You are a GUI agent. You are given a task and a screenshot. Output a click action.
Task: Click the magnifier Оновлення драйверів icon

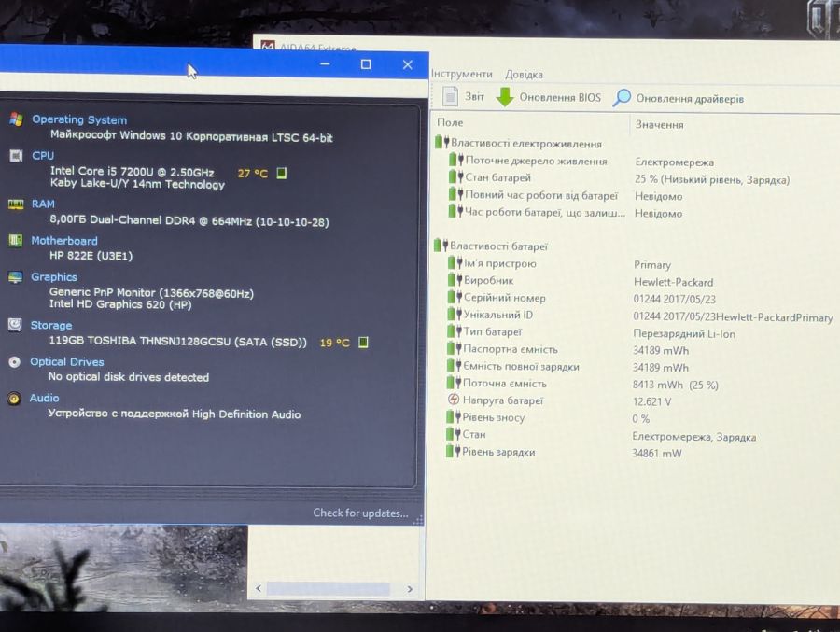click(x=622, y=98)
